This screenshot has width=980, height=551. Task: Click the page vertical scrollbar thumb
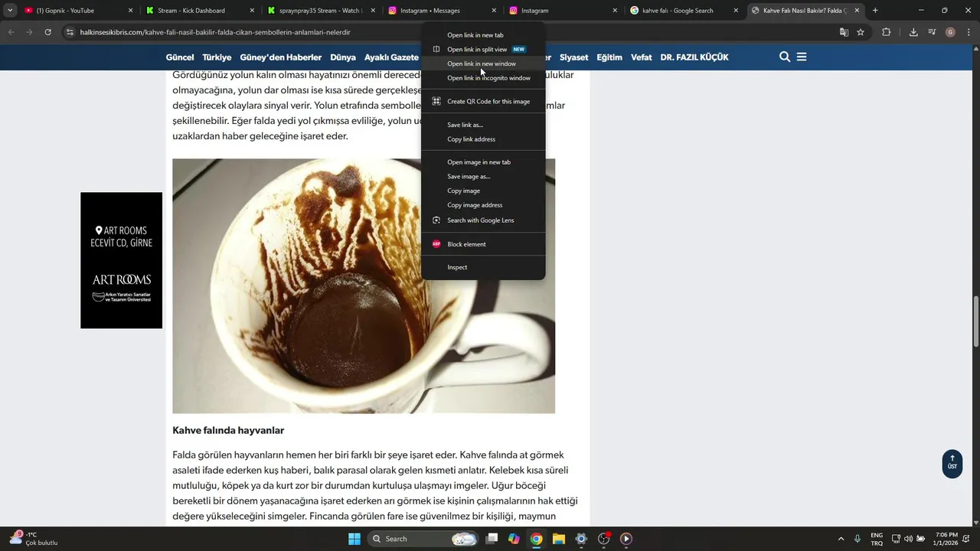[x=975, y=320]
